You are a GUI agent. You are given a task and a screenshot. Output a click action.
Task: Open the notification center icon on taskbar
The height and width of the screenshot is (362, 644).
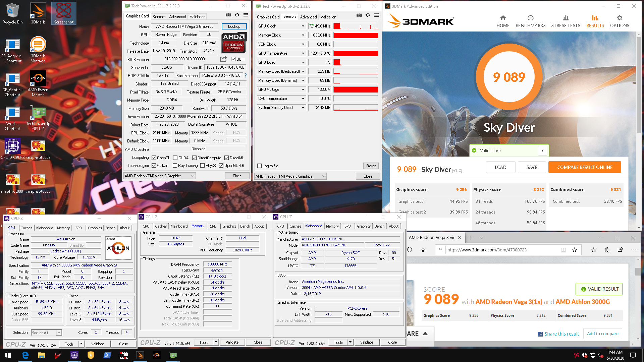coord(633,355)
